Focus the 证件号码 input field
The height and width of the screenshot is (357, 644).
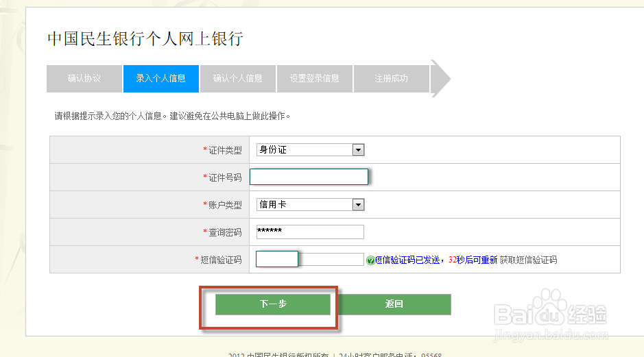pos(309,177)
